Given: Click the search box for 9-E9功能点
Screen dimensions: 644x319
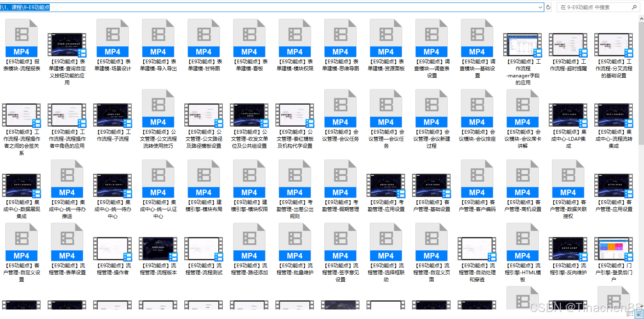Looking at the screenshot, I should coord(592,7).
